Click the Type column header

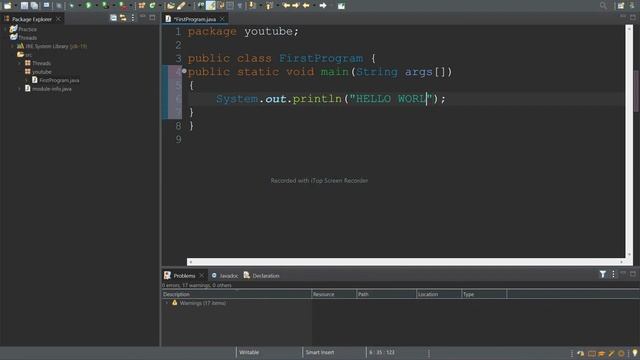point(484,294)
